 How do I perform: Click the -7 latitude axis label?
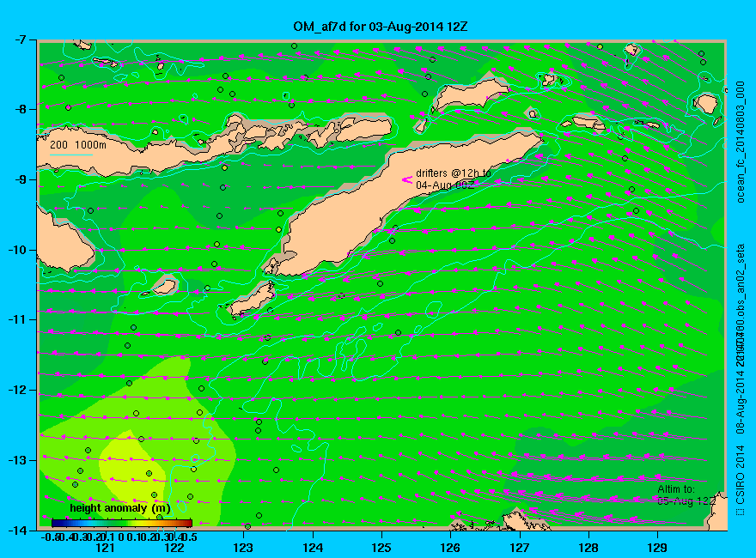19,40
